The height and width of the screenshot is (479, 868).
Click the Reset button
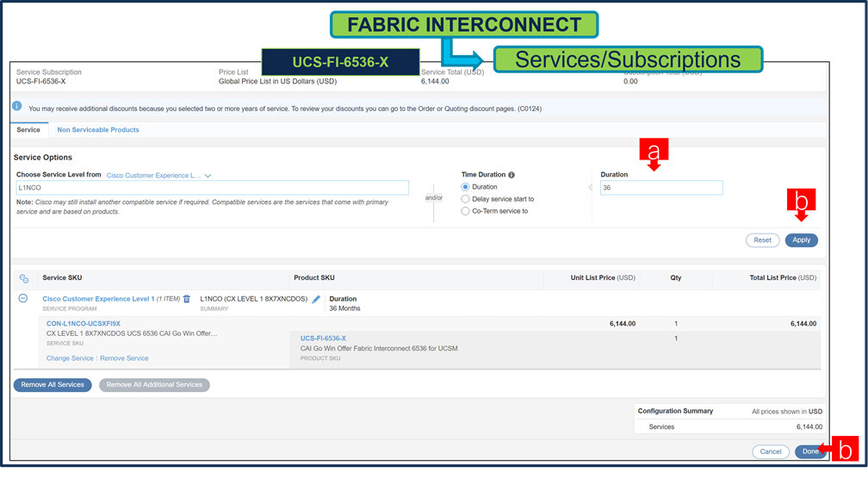762,240
